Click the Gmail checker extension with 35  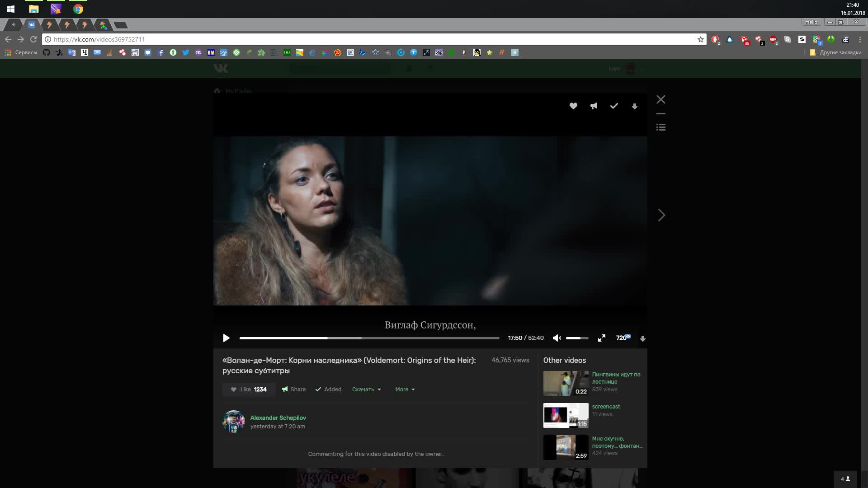pos(745,40)
